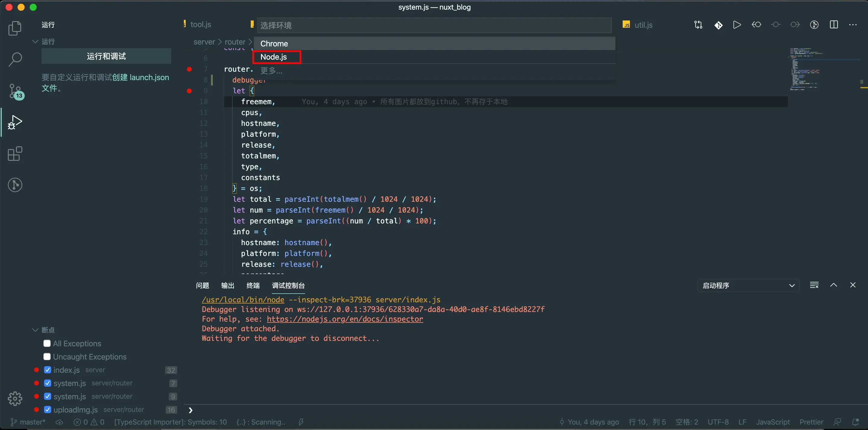Image resolution: width=868 pixels, height=430 pixels.
Task: Enable the All Exceptions breakpoint checkbox
Action: click(x=47, y=344)
